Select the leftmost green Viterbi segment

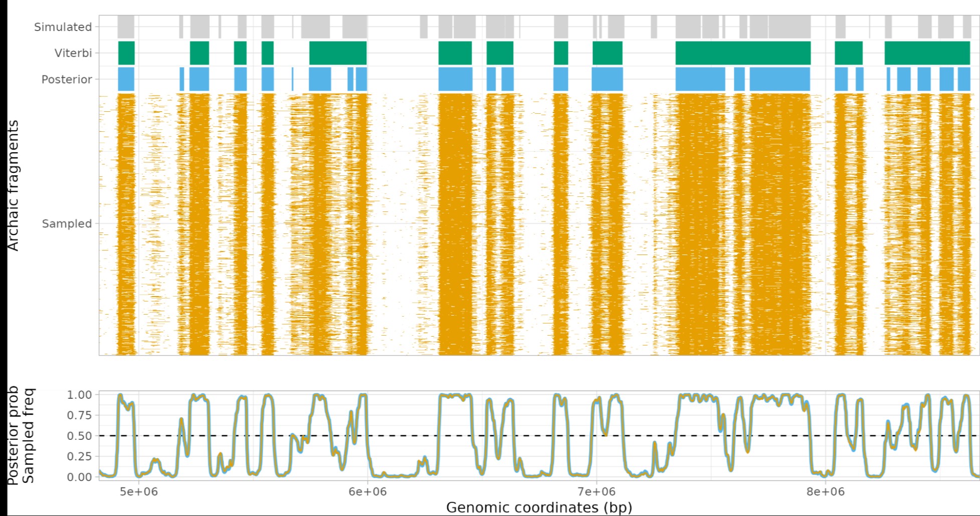point(126,53)
